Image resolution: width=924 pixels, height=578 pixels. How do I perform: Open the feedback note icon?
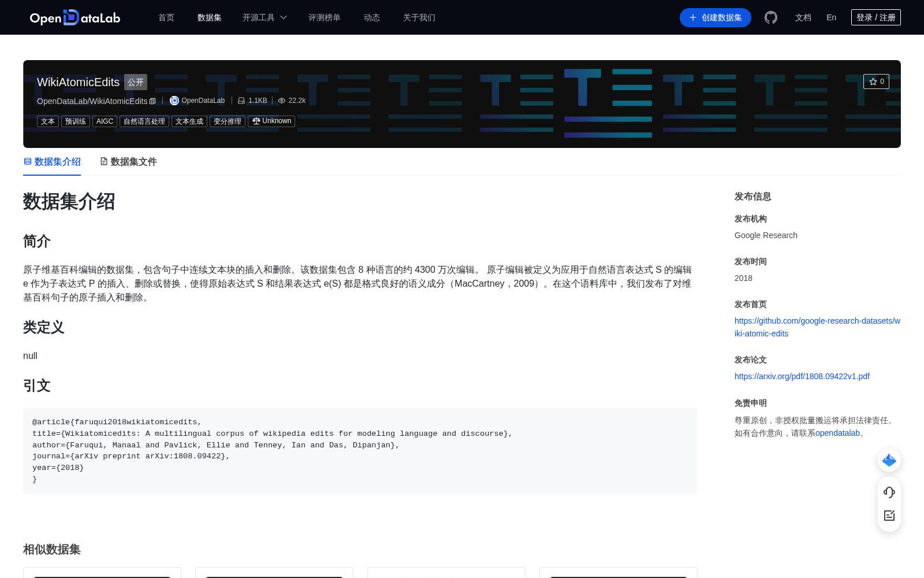pyautogui.click(x=889, y=516)
